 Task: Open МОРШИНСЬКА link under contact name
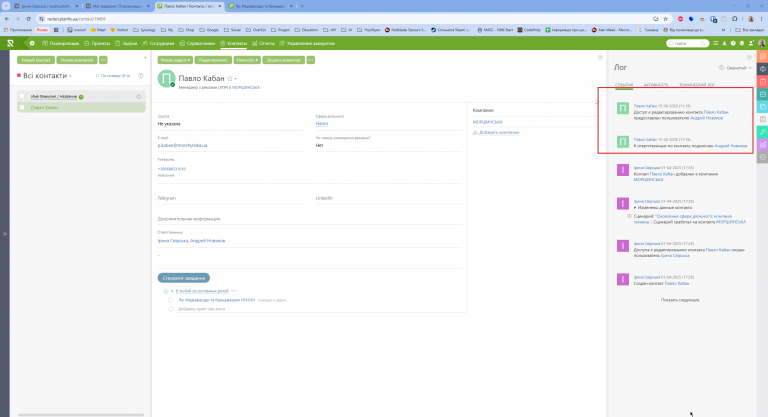click(x=246, y=87)
